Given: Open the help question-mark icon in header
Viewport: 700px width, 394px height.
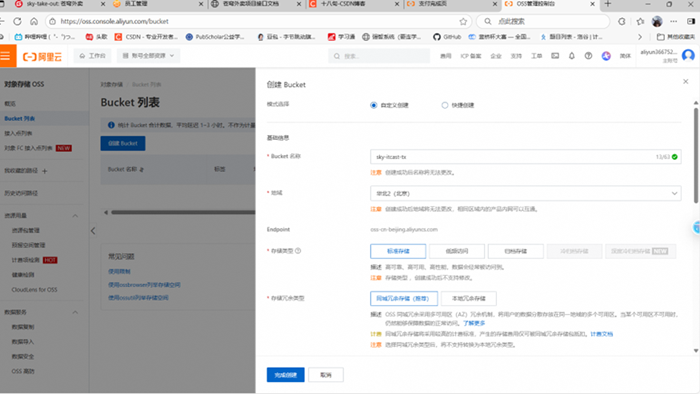Looking at the screenshot, I should click(588, 56).
